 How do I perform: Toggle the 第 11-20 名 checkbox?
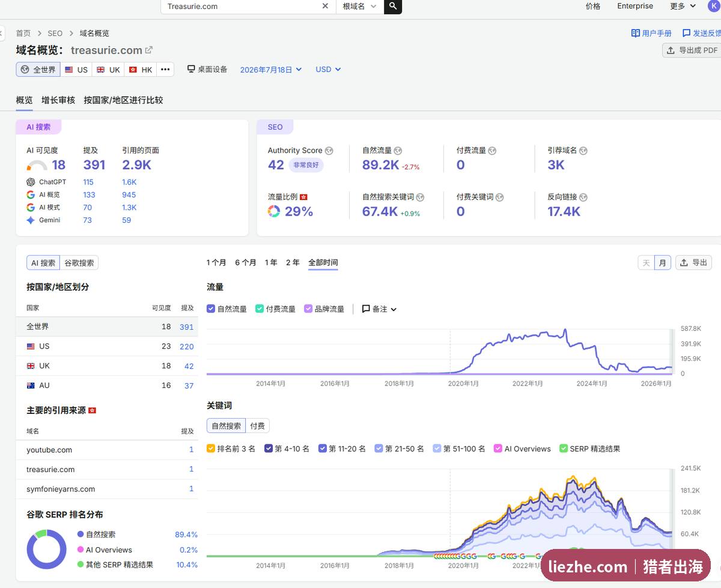point(323,448)
